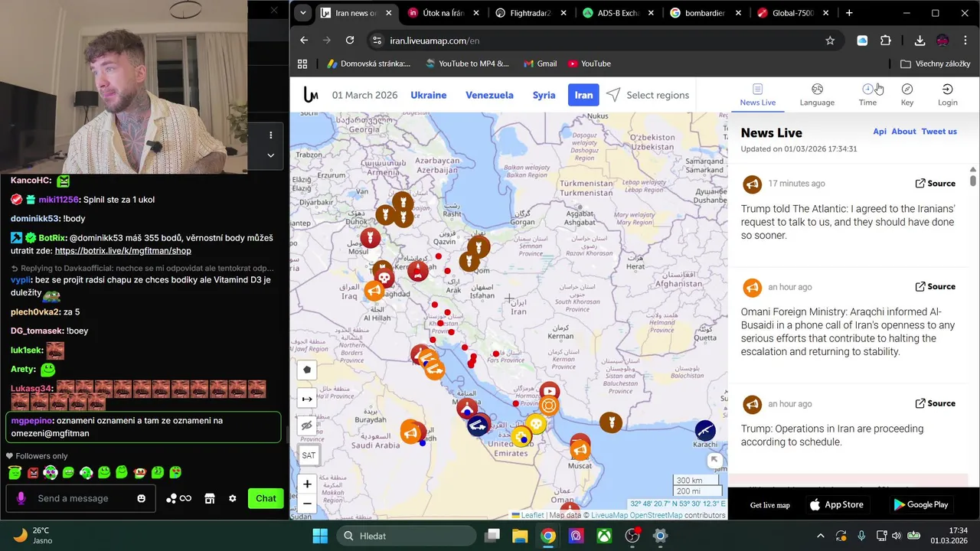Open the Gmail bookmark
The height and width of the screenshot is (551, 980).
(540, 64)
